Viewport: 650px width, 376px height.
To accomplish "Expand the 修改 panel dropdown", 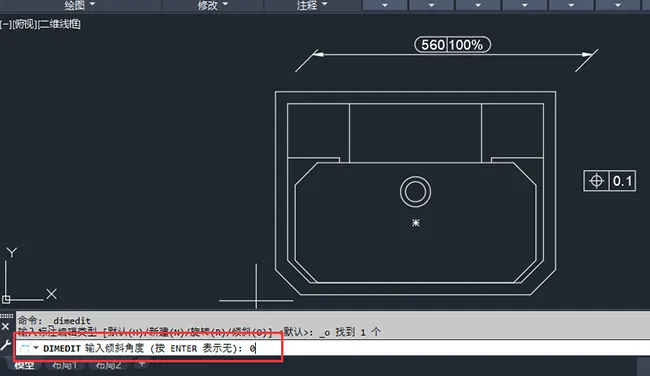I will click(213, 5).
